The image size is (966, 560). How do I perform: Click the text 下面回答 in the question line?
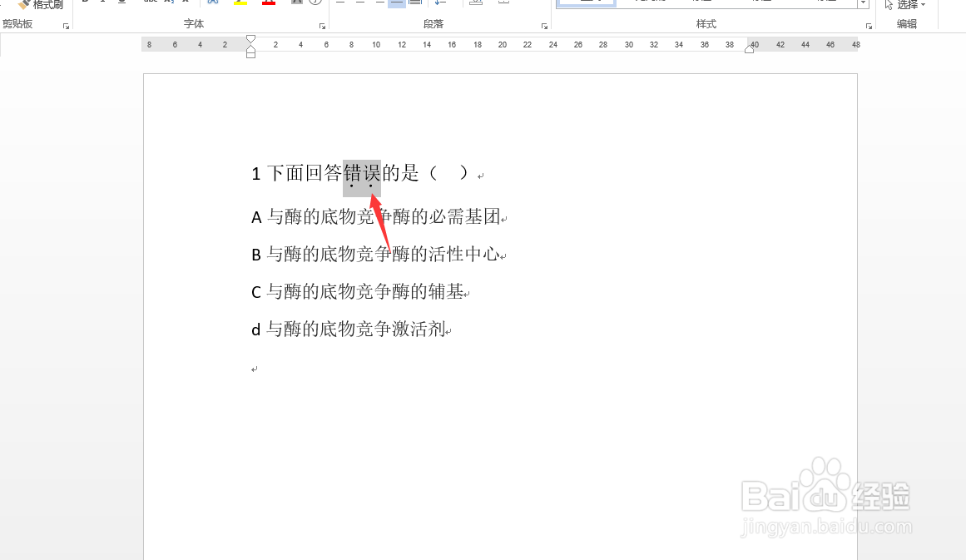coord(305,174)
